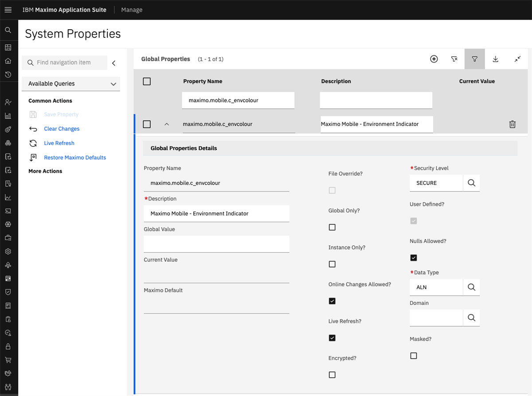Click IBM Maximo Application Suite title
The image size is (532, 396).
64,10
